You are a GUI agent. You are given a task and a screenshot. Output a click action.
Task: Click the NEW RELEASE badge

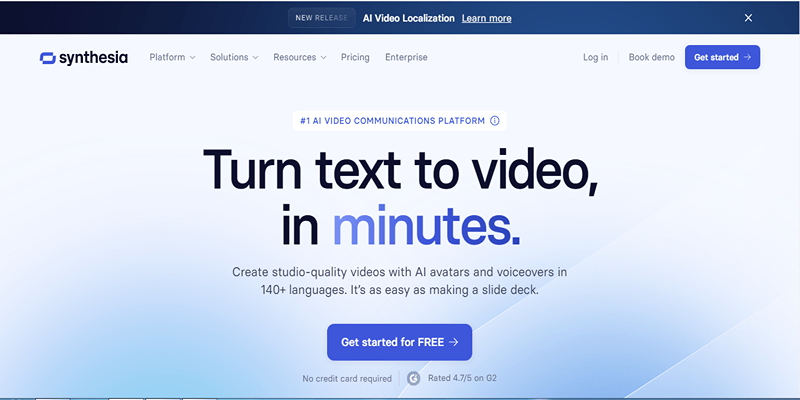[x=321, y=18]
